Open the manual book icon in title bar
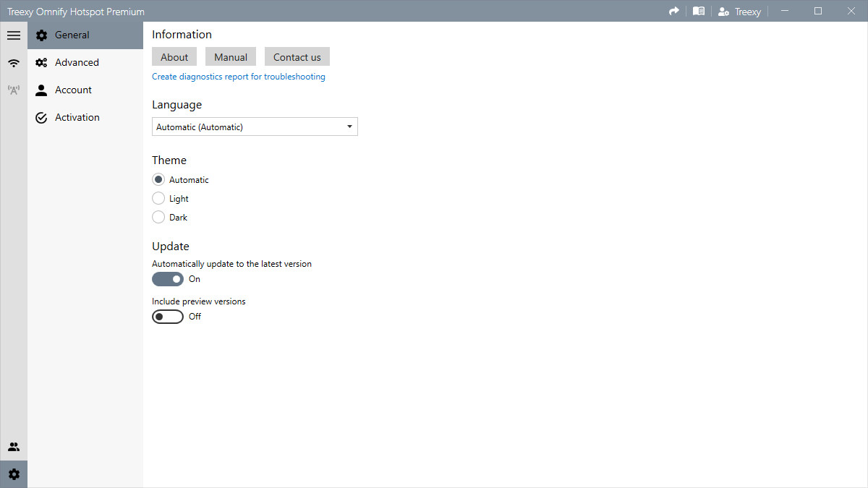This screenshot has width=868, height=488. 698,11
